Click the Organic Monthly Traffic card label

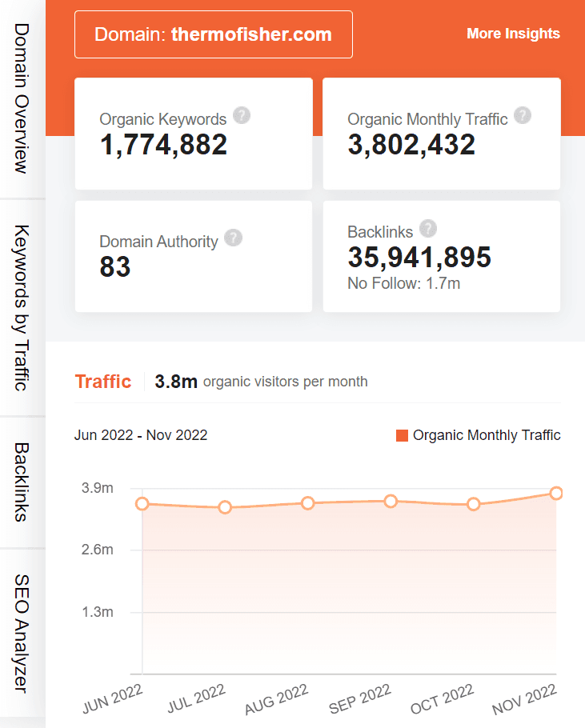(427, 119)
